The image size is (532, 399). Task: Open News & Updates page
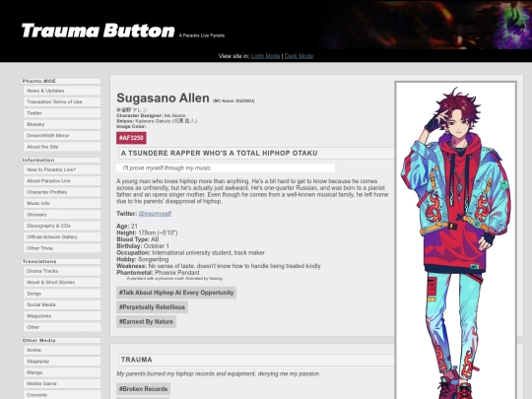click(x=62, y=91)
